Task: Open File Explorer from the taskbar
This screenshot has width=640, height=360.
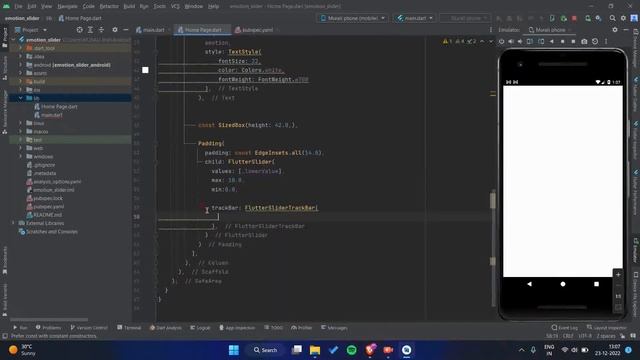Action: (315, 350)
